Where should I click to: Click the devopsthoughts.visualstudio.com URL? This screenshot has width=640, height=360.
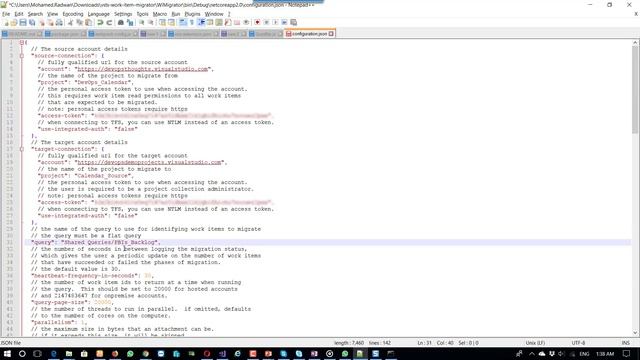(143, 69)
